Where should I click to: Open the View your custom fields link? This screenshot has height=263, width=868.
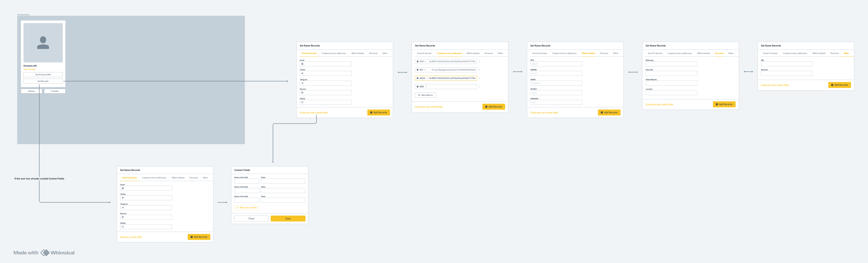(x=131, y=237)
